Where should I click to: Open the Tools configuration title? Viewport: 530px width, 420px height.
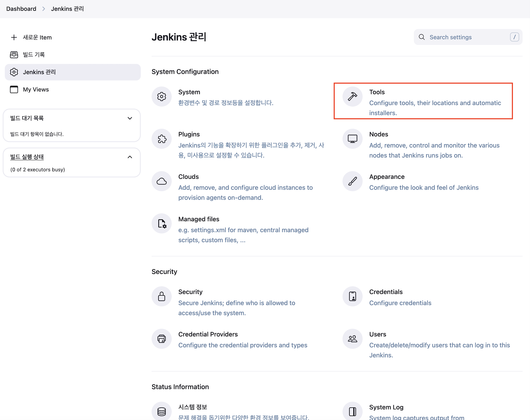point(377,92)
